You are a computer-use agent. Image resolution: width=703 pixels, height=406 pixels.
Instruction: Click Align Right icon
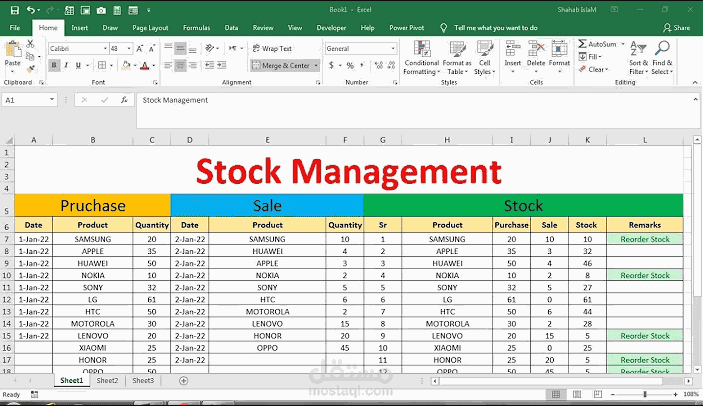click(x=192, y=65)
